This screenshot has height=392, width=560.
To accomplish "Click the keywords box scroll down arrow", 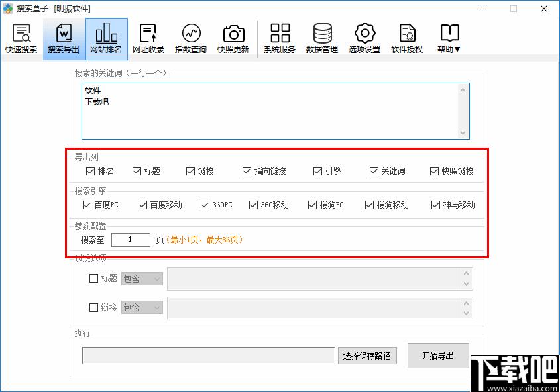I will pyautogui.click(x=463, y=132).
